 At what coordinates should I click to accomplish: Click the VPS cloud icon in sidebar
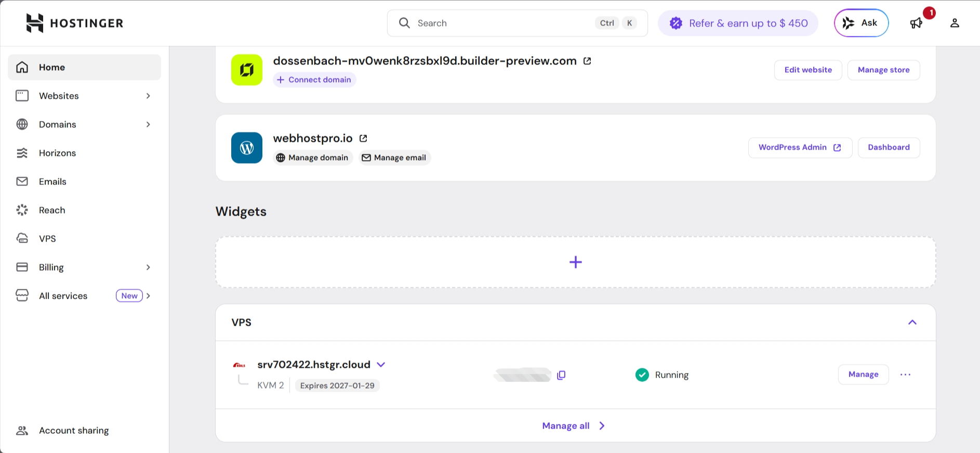pyautogui.click(x=22, y=238)
